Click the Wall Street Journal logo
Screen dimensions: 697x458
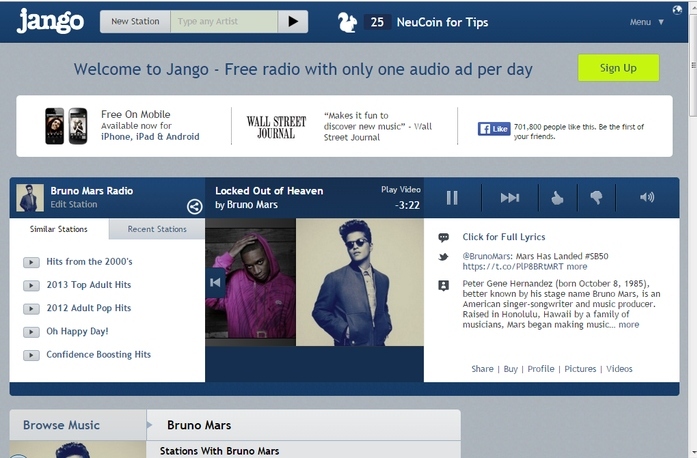(x=276, y=127)
